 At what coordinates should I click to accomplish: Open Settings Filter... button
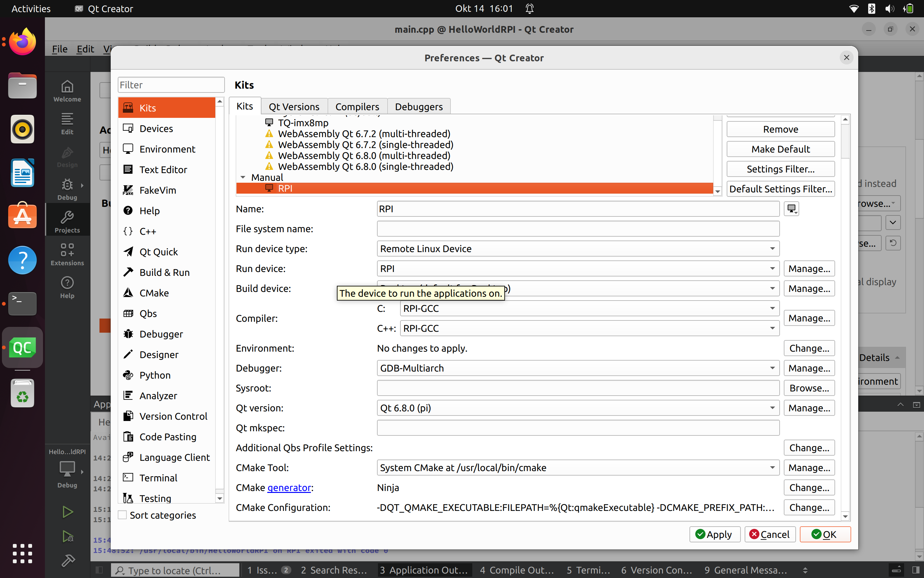781,169
